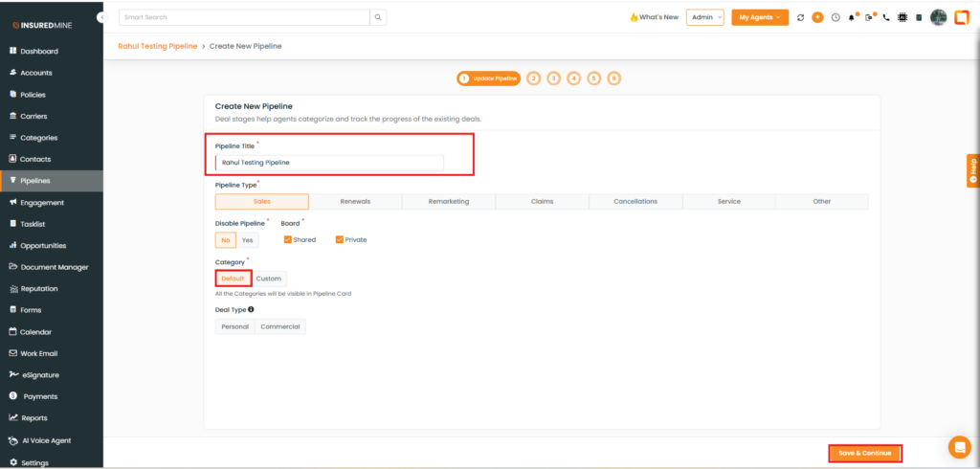This screenshot has width=980, height=469.
Task: Uncheck the Private board checkbox
Action: (x=339, y=239)
